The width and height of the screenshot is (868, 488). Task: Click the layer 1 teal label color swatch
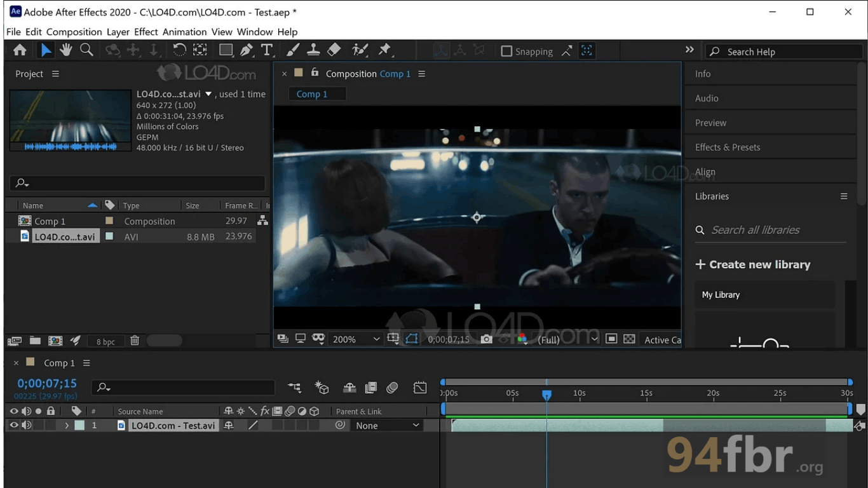[79, 425]
